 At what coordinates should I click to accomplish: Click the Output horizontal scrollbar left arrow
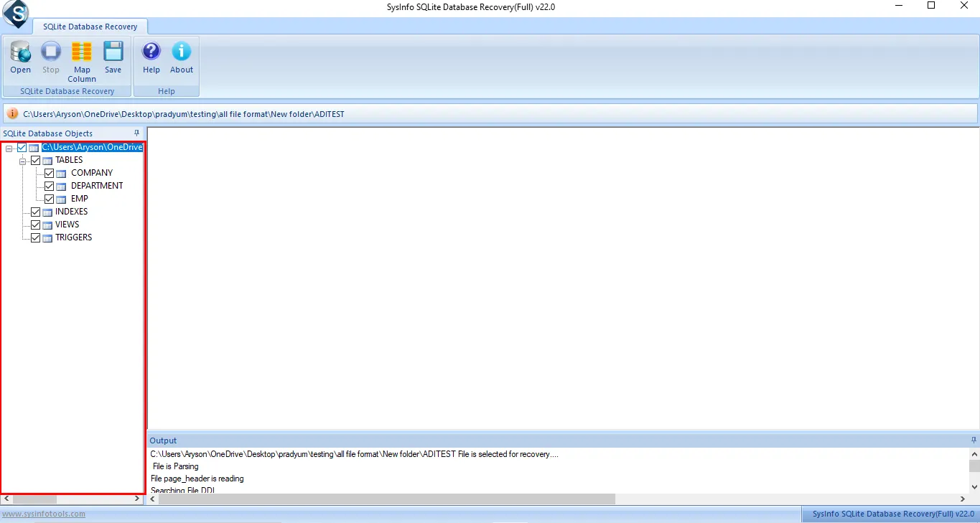(x=154, y=499)
